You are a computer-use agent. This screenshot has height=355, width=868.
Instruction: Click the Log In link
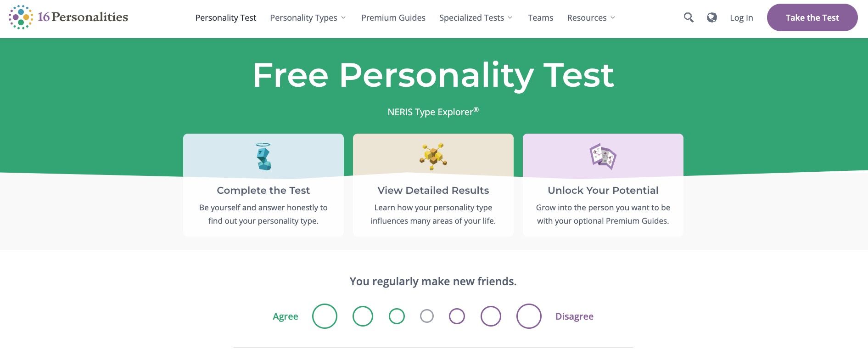[741, 17]
